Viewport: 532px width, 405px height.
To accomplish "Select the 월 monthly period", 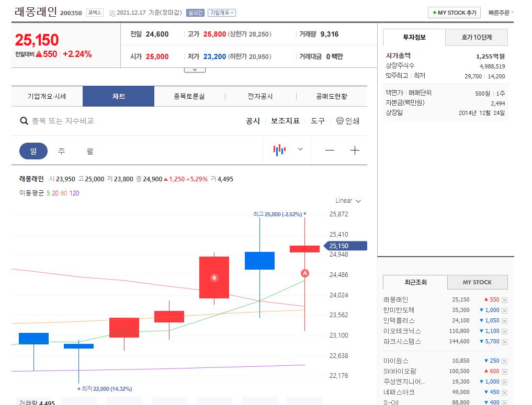I will pos(89,151).
